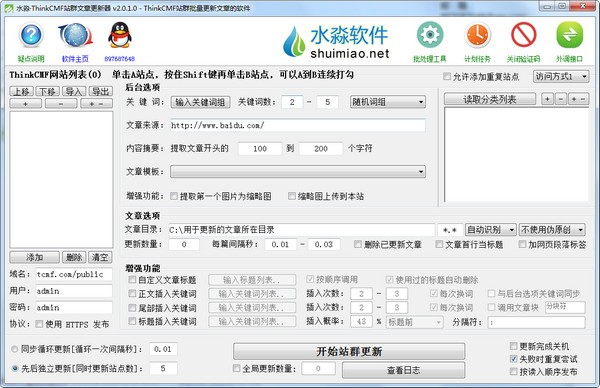Screen dimensions: 600x388
Task: Click the 添加 button below site list
Action: pyautogui.click(x=34, y=257)
